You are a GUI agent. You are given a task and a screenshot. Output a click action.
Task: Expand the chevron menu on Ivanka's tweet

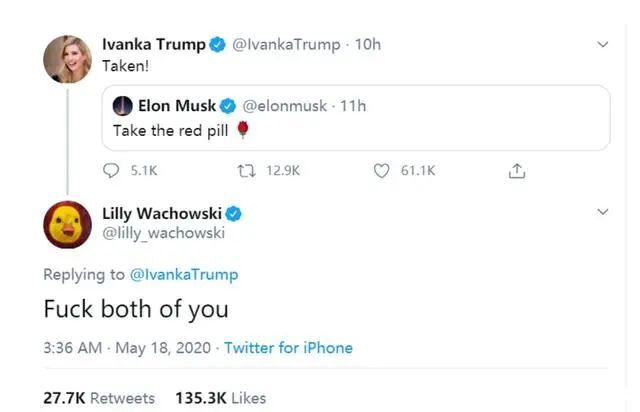click(603, 44)
